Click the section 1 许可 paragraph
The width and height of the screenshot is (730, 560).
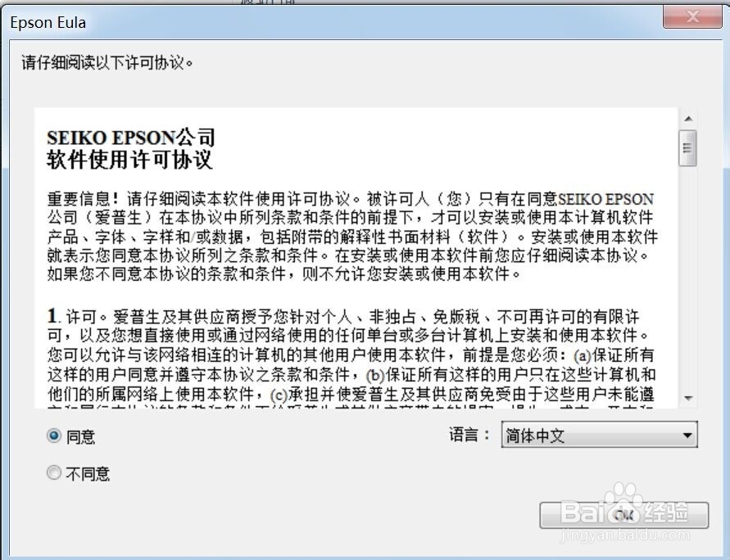coord(351,358)
